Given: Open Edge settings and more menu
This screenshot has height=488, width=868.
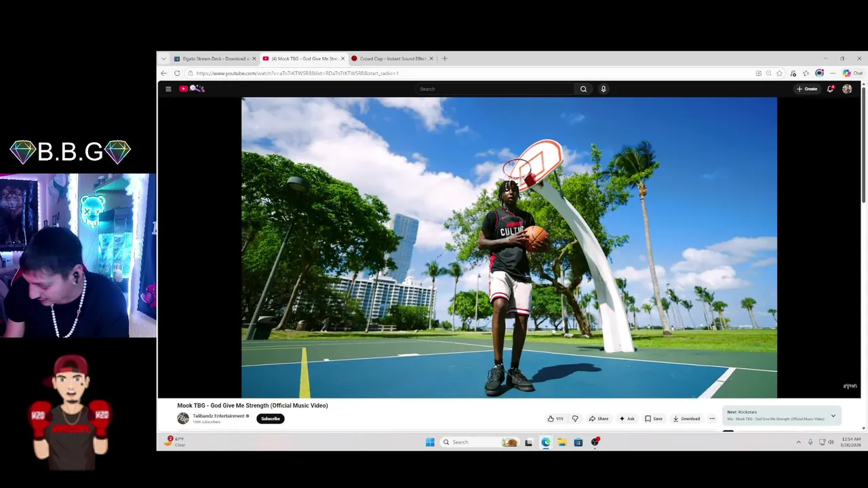Looking at the screenshot, I should pyautogui.click(x=833, y=73).
